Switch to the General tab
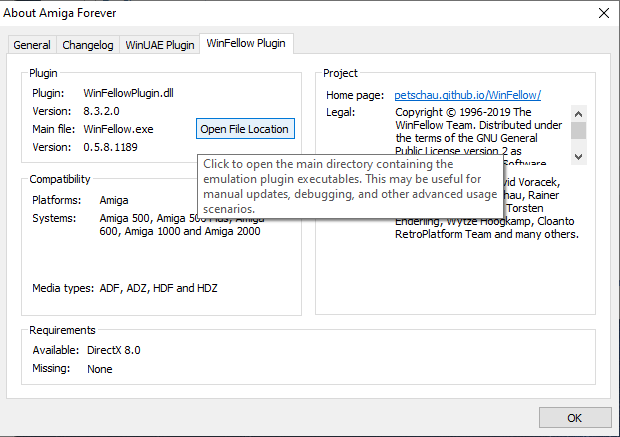620x437 pixels. 32,45
